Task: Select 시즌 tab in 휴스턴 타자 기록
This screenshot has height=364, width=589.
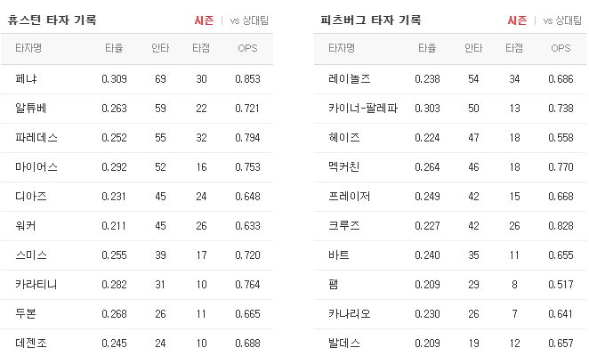Action: pyautogui.click(x=204, y=20)
